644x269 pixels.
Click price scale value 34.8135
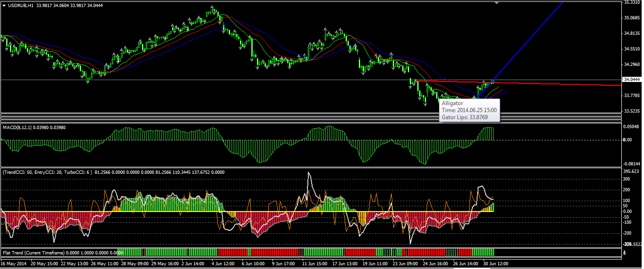[x=631, y=33]
